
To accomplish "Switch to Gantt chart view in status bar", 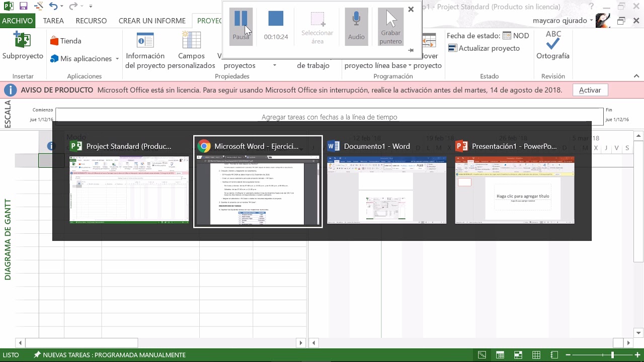I will [482, 355].
